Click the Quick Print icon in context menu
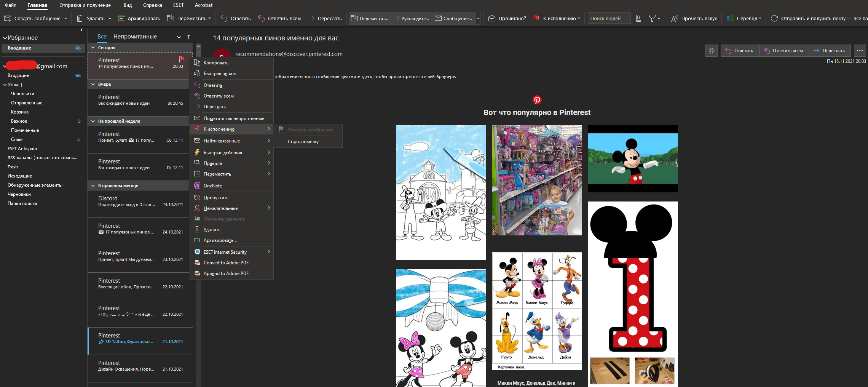The width and height of the screenshot is (868, 387). point(197,74)
